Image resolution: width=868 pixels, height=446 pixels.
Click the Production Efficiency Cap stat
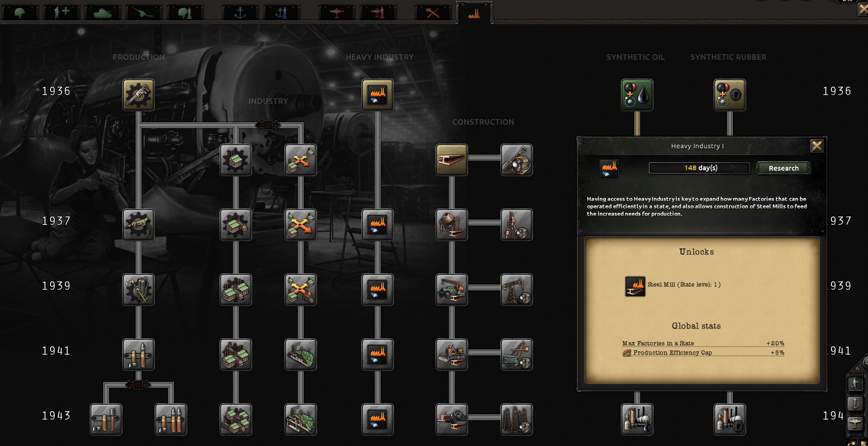coord(703,353)
